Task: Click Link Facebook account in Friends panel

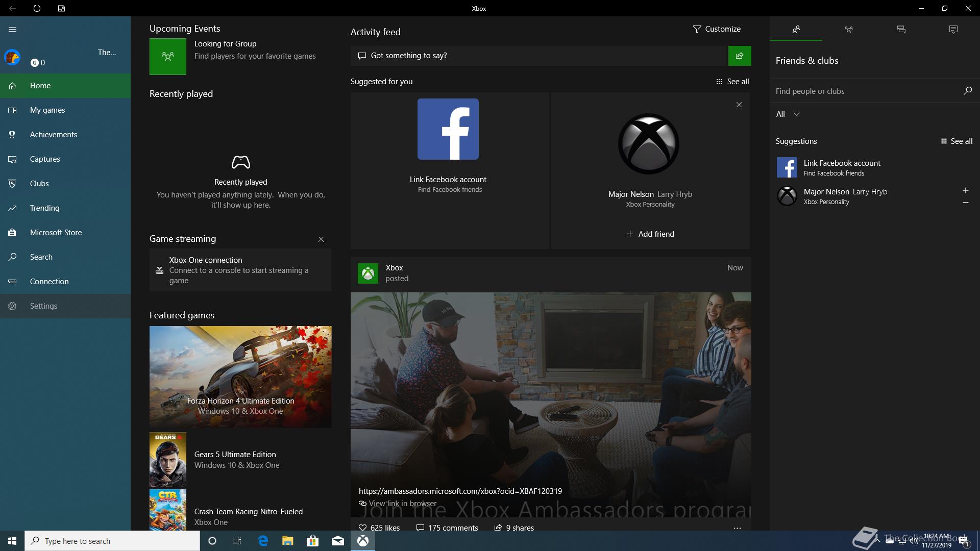Action: tap(875, 167)
